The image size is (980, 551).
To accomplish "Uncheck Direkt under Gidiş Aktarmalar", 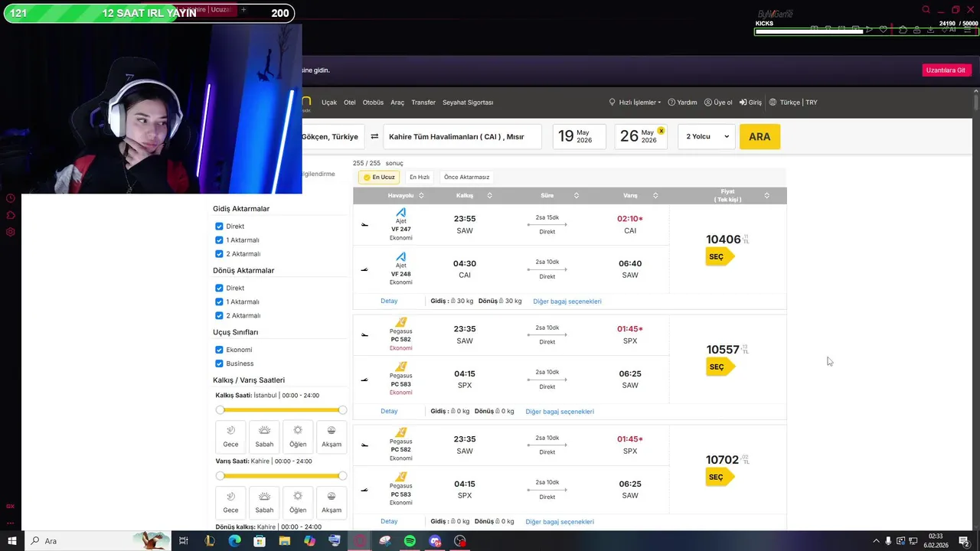I will point(219,227).
